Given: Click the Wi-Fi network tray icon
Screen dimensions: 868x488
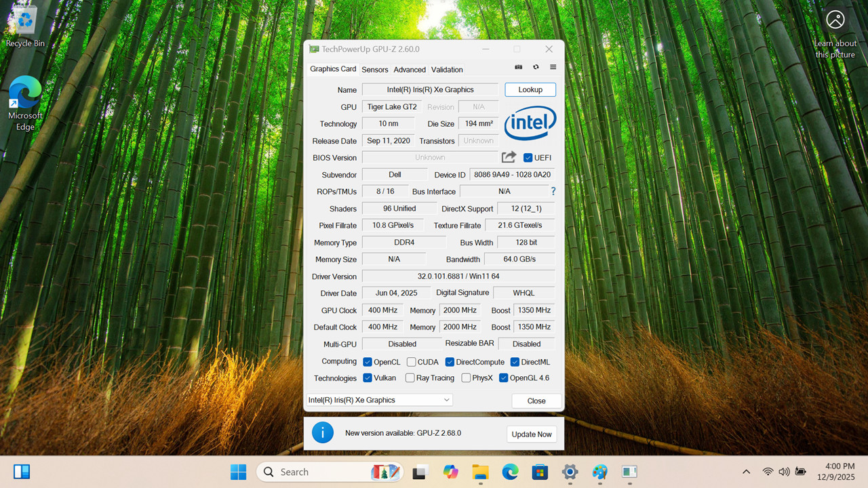Looking at the screenshot, I should [768, 472].
